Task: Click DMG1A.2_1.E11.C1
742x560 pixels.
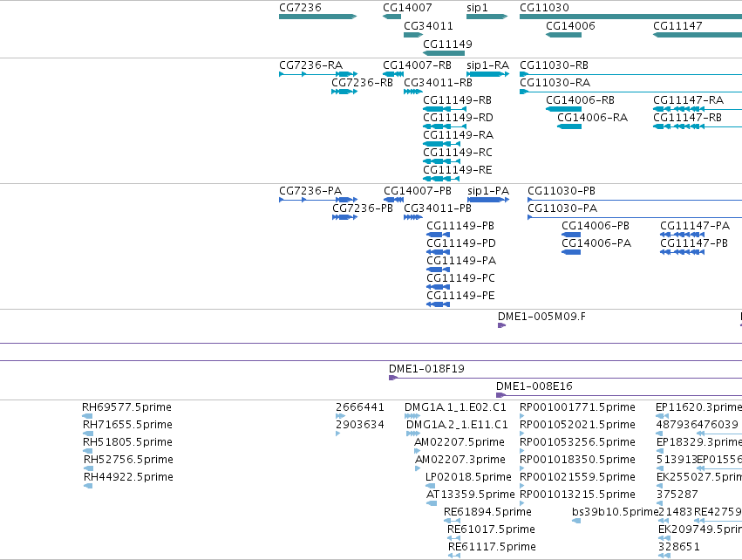Action: coord(413,434)
